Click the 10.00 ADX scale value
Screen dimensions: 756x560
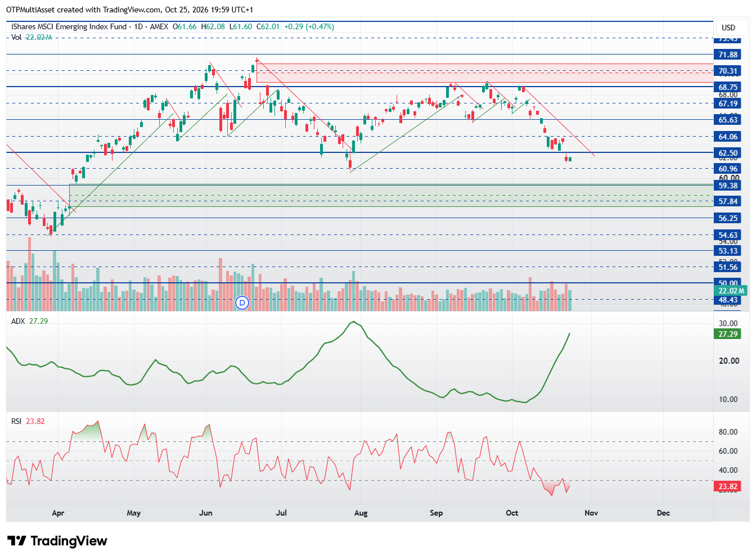[728, 399]
